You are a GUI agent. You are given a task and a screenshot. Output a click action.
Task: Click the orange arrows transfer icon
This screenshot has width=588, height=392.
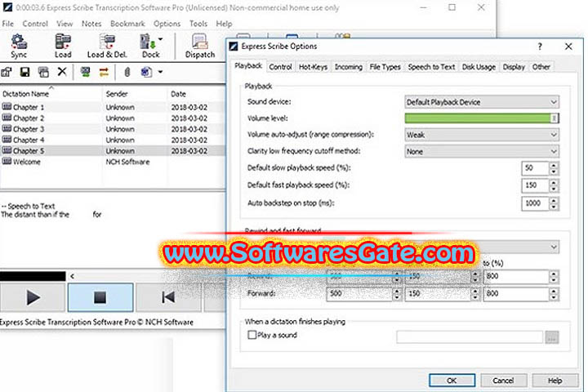104,72
